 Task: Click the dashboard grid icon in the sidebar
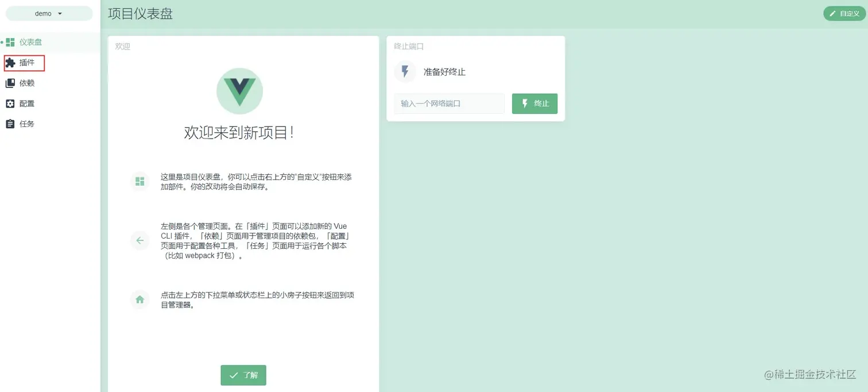(10, 42)
